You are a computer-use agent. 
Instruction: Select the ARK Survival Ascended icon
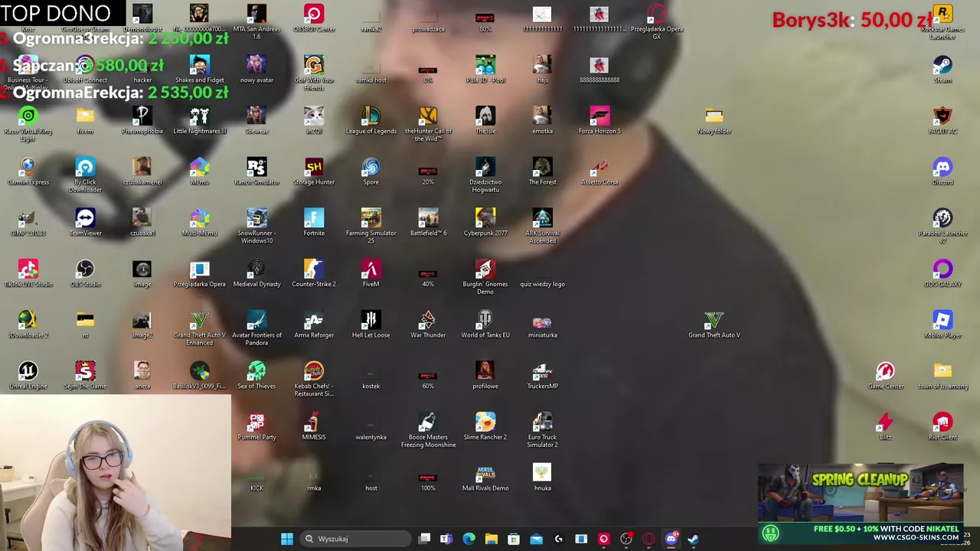click(x=542, y=219)
